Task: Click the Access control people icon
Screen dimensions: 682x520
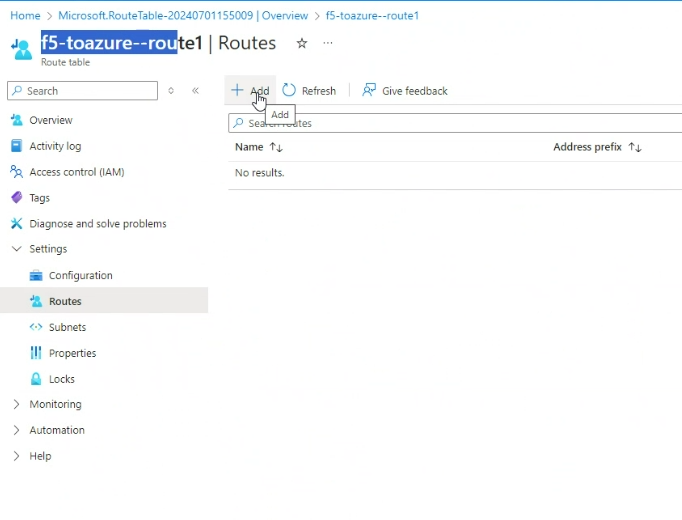Action: point(17,172)
